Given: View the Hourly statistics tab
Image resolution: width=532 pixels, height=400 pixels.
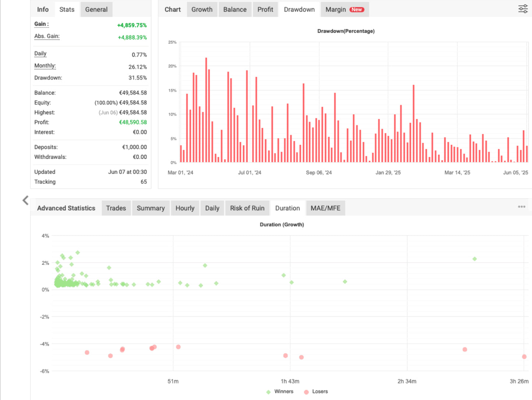Looking at the screenshot, I should pyautogui.click(x=185, y=208).
